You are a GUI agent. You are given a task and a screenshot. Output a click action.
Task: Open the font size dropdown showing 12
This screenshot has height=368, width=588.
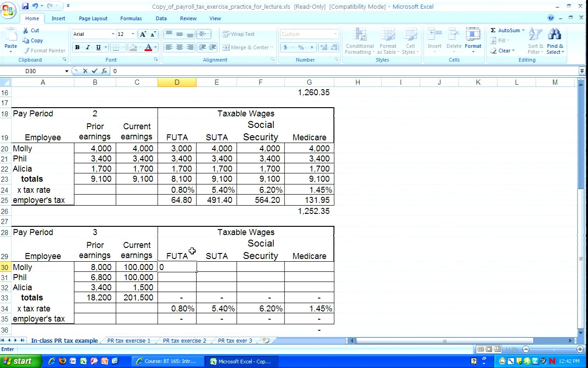[133, 34]
